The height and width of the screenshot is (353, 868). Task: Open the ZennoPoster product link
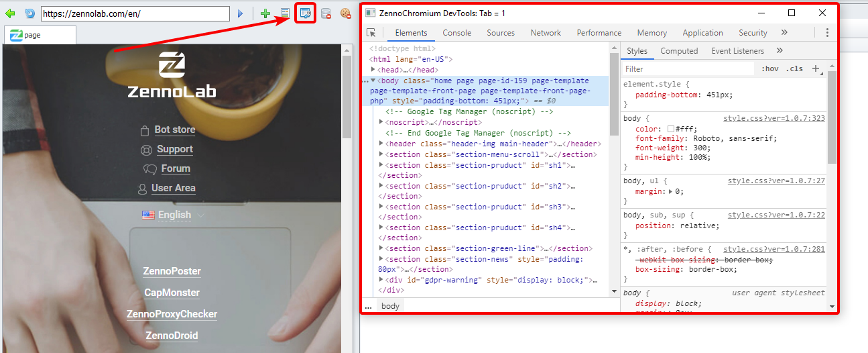172,272
